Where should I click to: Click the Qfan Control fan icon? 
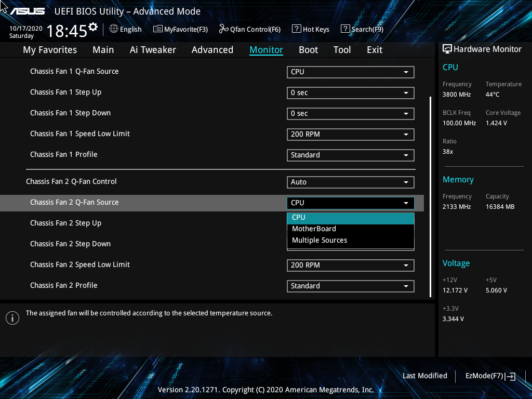(223, 29)
